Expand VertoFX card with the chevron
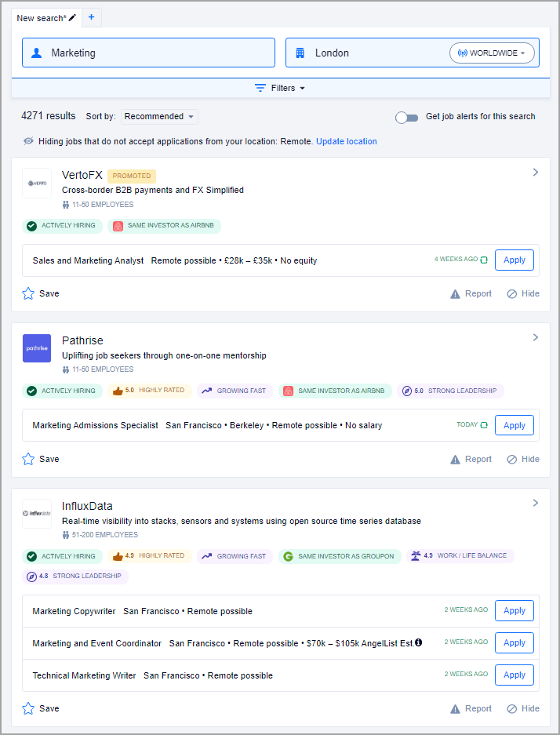 pos(536,173)
